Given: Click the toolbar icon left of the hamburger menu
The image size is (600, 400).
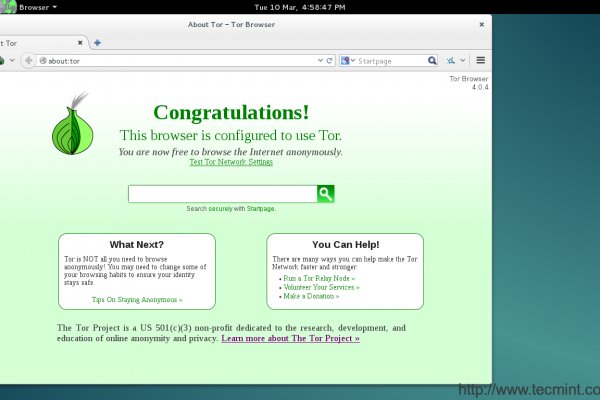Looking at the screenshot, I should pyautogui.click(x=457, y=60).
